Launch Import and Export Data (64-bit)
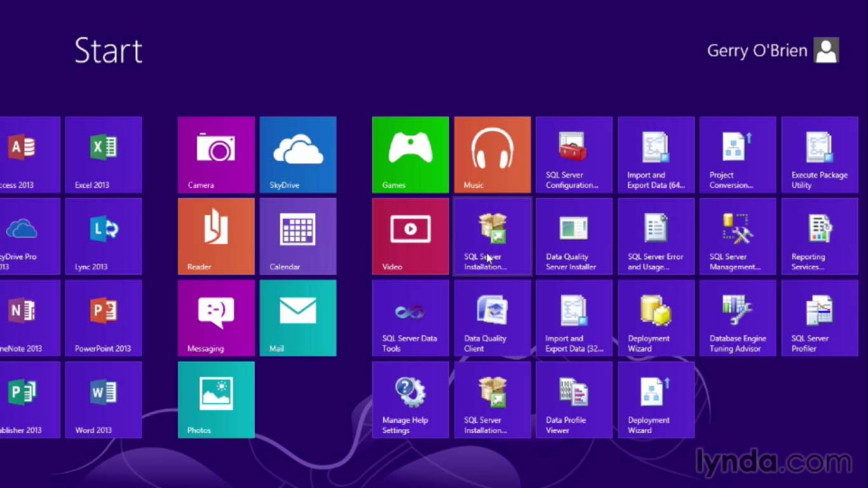 (656, 154)
